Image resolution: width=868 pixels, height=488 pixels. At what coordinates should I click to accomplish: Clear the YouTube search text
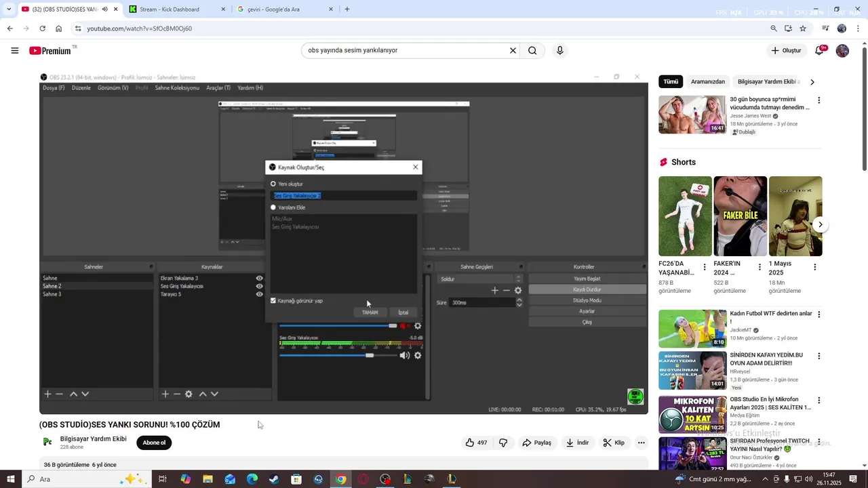[513, 50]
